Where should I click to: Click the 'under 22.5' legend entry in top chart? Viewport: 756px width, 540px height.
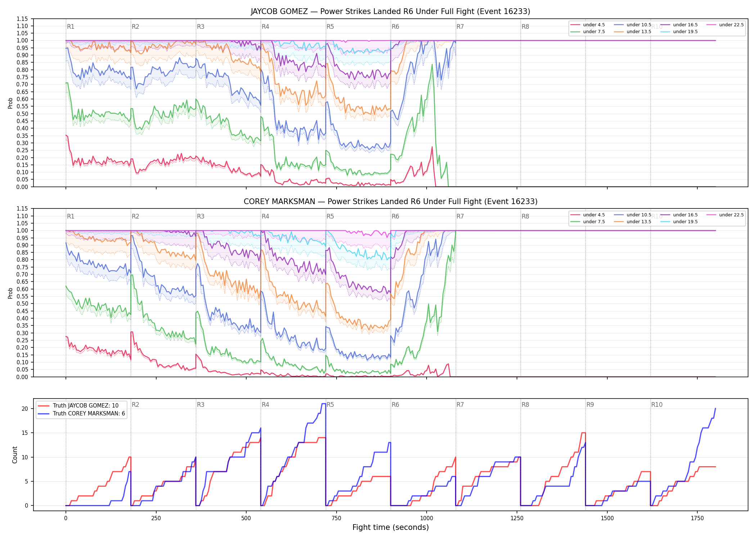point(725,25)
